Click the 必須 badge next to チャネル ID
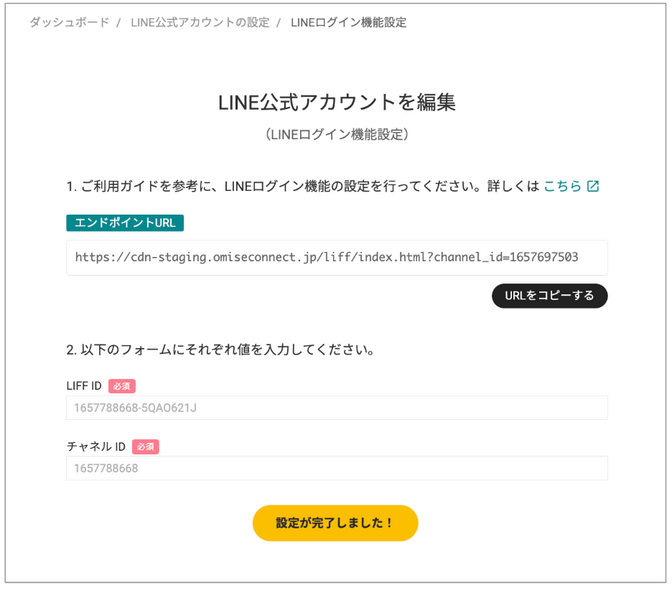Viewport: 672px width, 590px height. point(145,446)
